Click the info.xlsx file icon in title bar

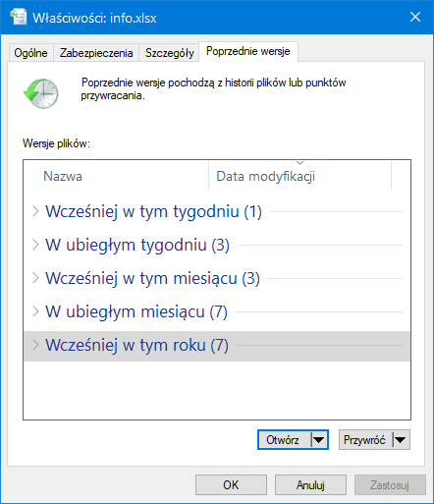pos(18,17)
